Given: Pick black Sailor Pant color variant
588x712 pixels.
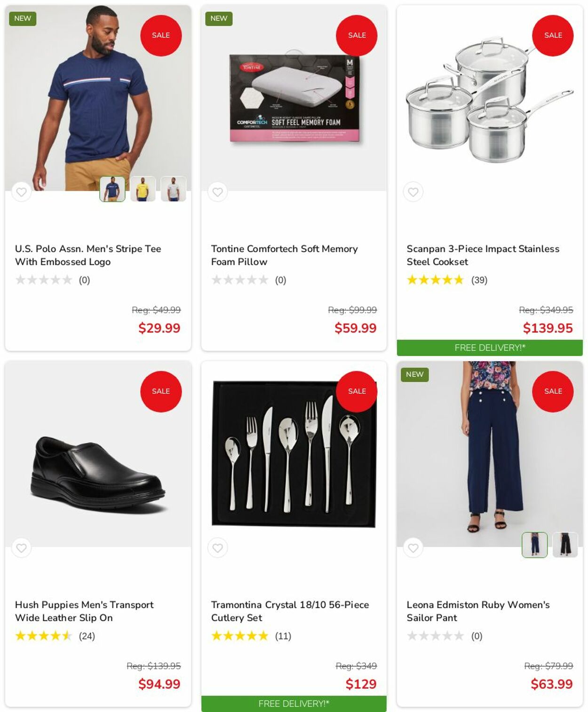Looking at the screenshot, I should click(x=565, y=545).
